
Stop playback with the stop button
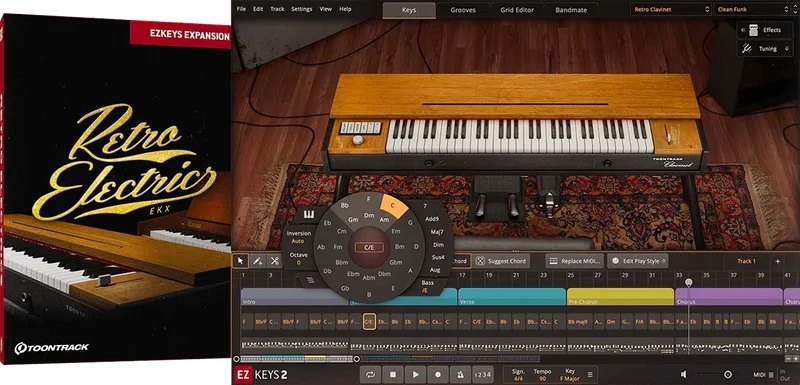pos(393,374)
